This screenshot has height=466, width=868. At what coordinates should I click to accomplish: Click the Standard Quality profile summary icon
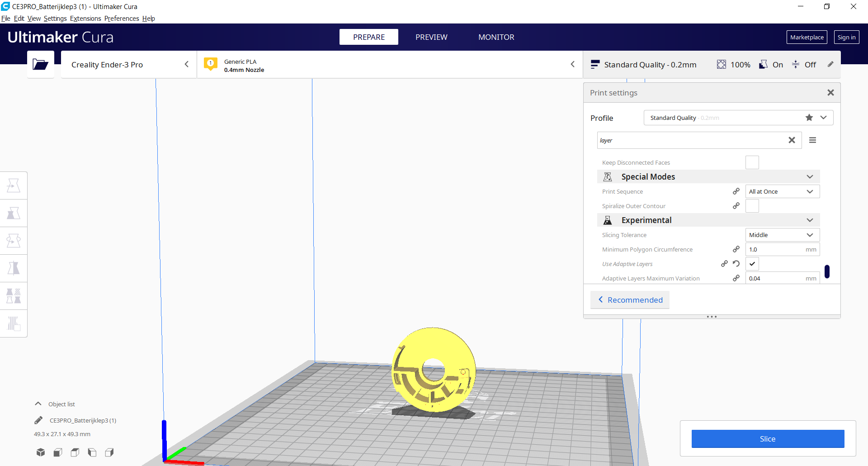(595, 65)
